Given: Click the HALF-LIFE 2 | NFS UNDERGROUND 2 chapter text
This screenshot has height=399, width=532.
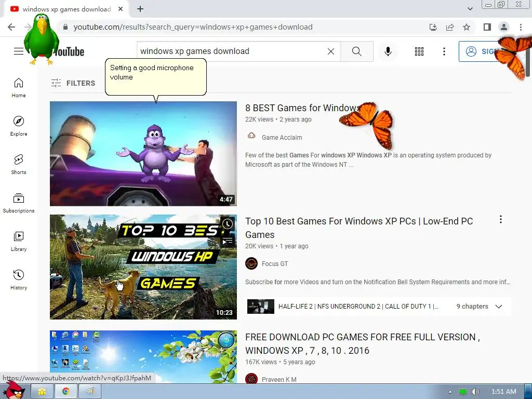Looking at the screenshot, I should [358, 307].
